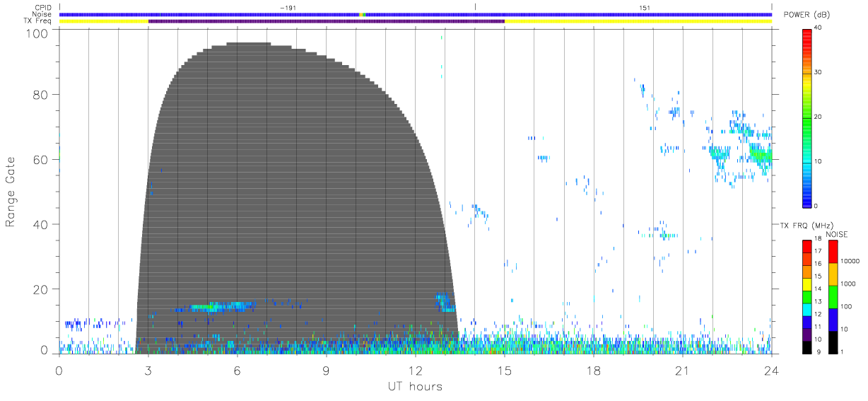Screen dimensions: 868x401
Task: Click the "Range Gate" axis title
Action: click(x=11, y=191)
